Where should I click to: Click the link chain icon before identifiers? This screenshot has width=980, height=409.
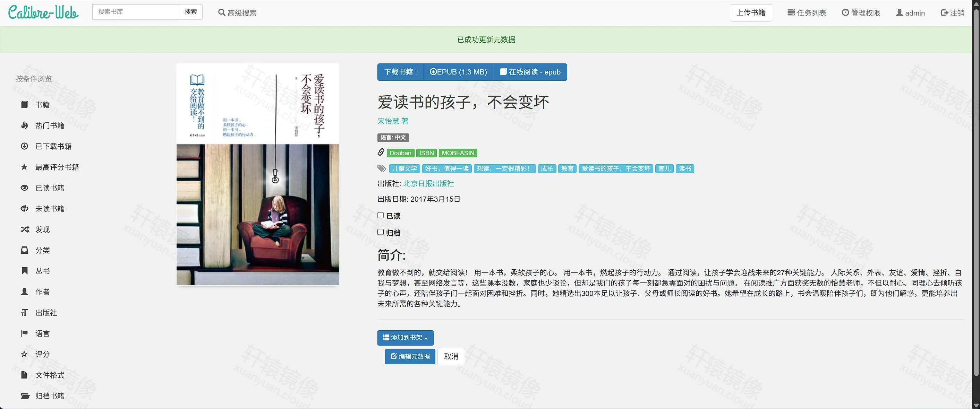point(381,153)
